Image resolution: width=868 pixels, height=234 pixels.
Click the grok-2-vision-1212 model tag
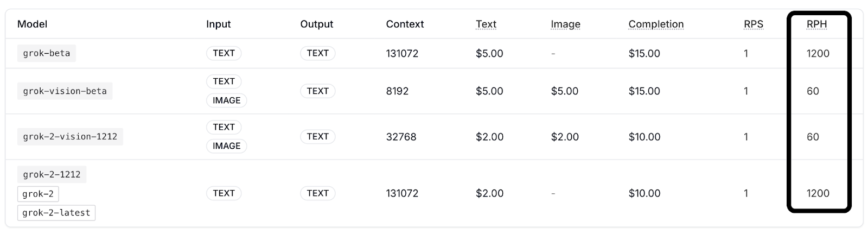(70, 136)
